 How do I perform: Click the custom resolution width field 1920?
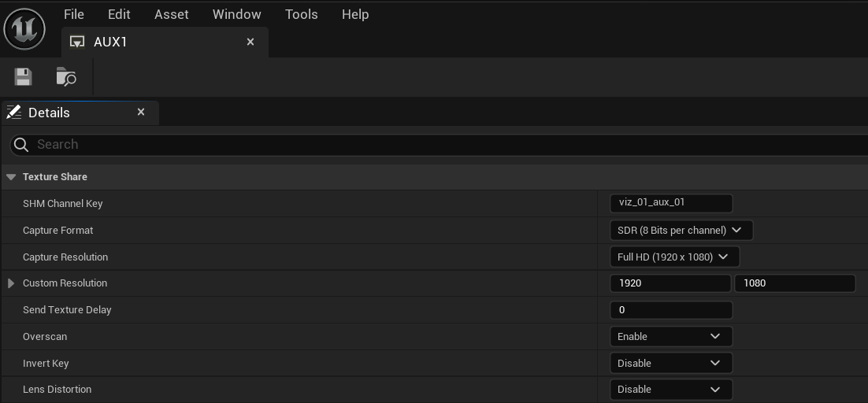point(670,283)
